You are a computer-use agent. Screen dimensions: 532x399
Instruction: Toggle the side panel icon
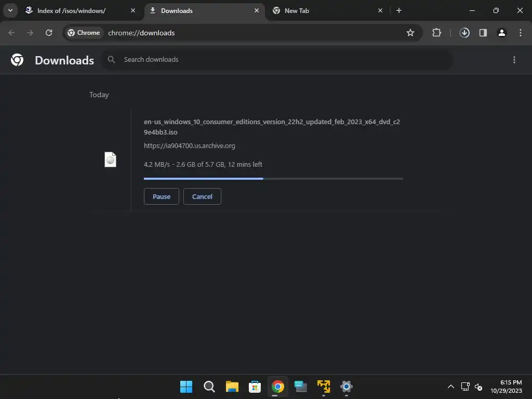click(483, 33)
